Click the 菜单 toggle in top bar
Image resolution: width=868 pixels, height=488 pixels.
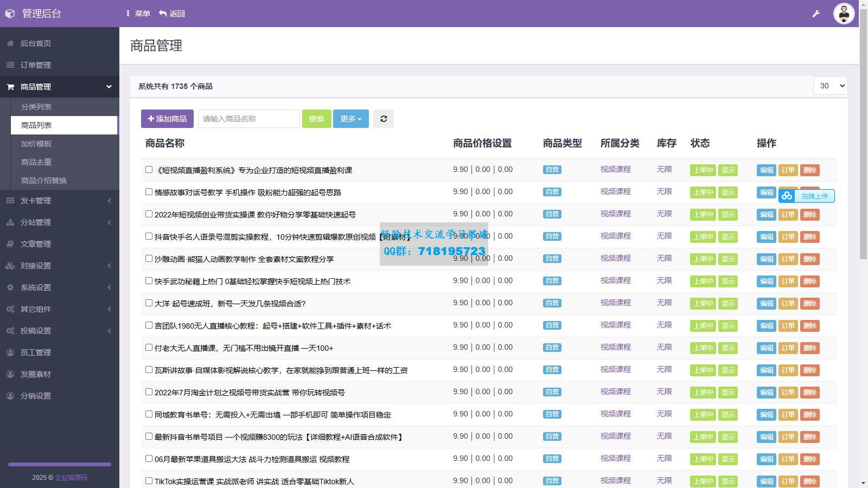tap(138, 14)
